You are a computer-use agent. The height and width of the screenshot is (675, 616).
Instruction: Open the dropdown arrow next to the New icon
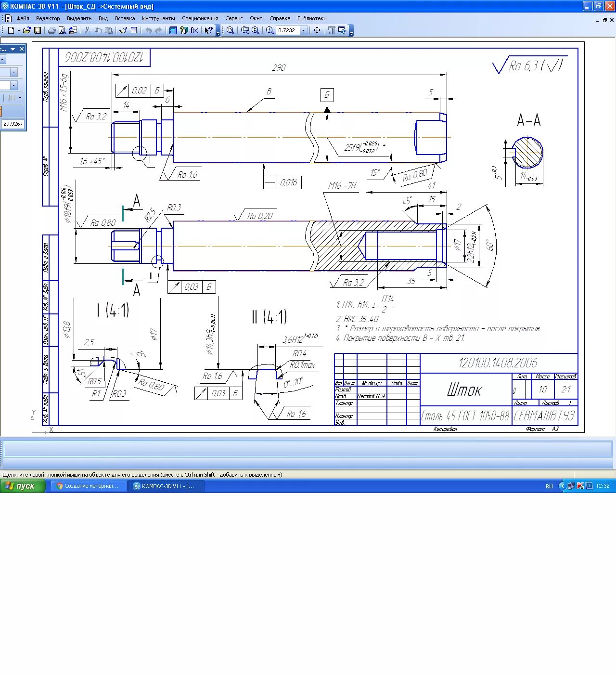tap(19, 30)
